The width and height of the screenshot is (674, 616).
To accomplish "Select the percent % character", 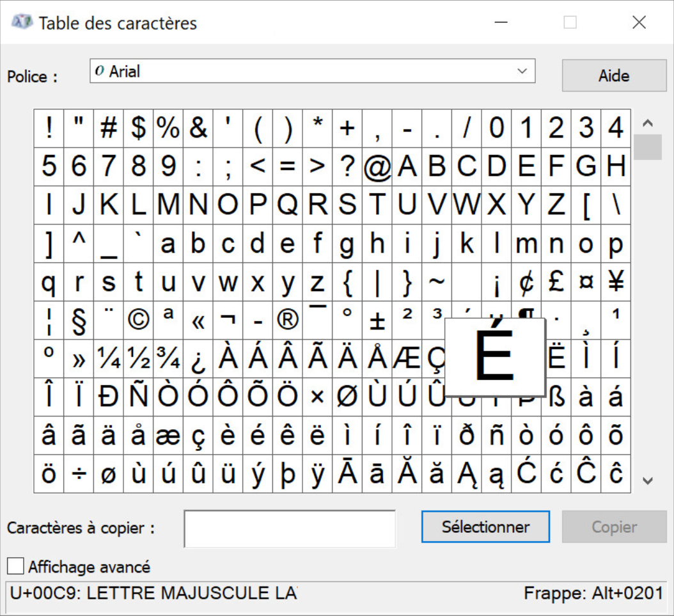I will (x=168, y=128).
